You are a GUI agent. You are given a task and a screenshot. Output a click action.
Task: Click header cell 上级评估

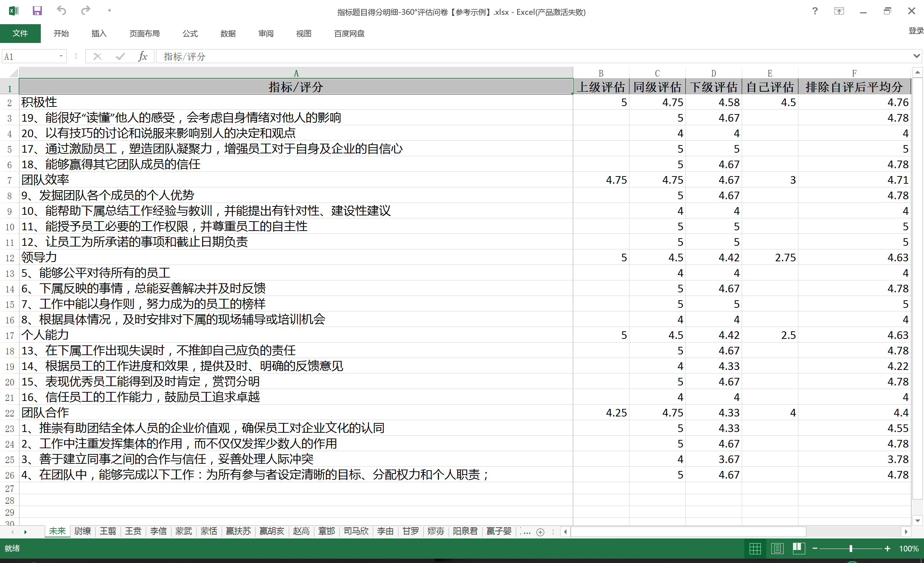click(601, 87)
